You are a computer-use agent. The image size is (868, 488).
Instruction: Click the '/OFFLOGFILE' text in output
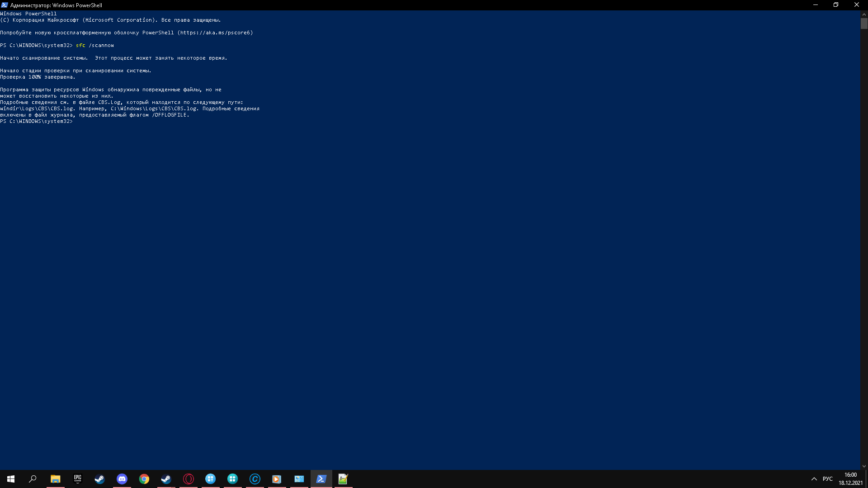[x=169, y=115]
